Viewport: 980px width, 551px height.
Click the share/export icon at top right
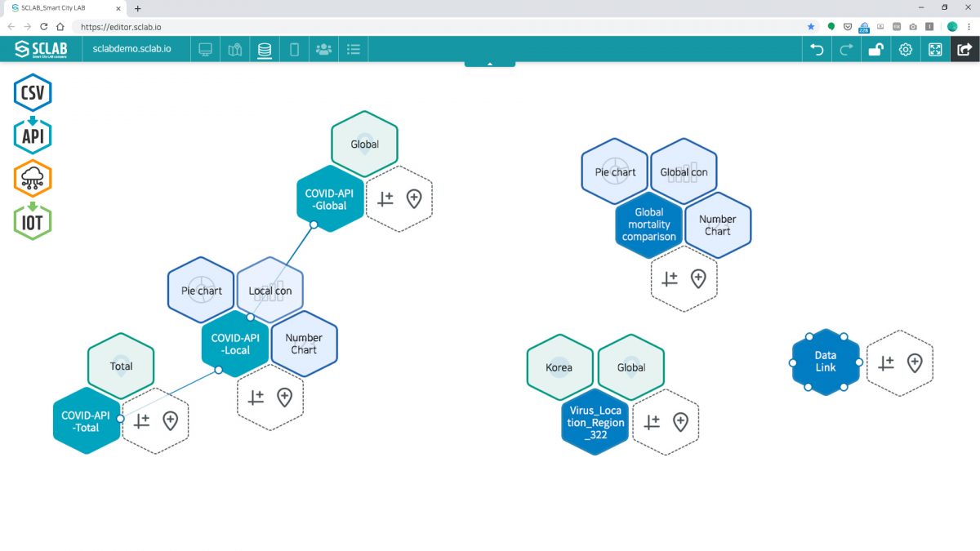click(x=964, y=49)
